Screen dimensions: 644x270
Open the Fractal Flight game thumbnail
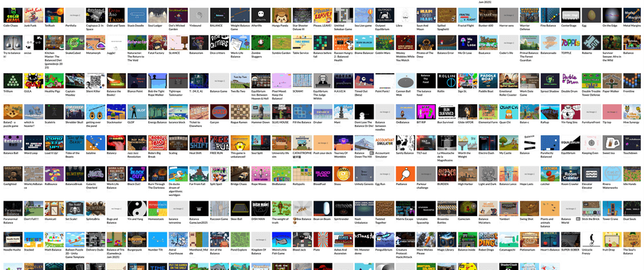[x=466, y=15]
